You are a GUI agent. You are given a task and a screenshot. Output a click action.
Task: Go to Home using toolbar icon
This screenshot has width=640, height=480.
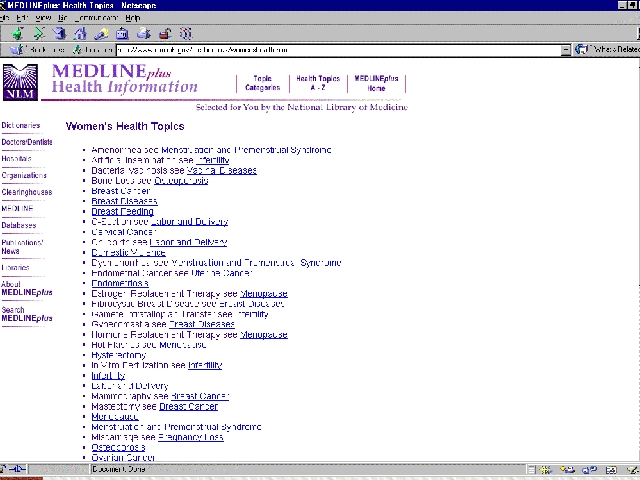pos(81,33)
